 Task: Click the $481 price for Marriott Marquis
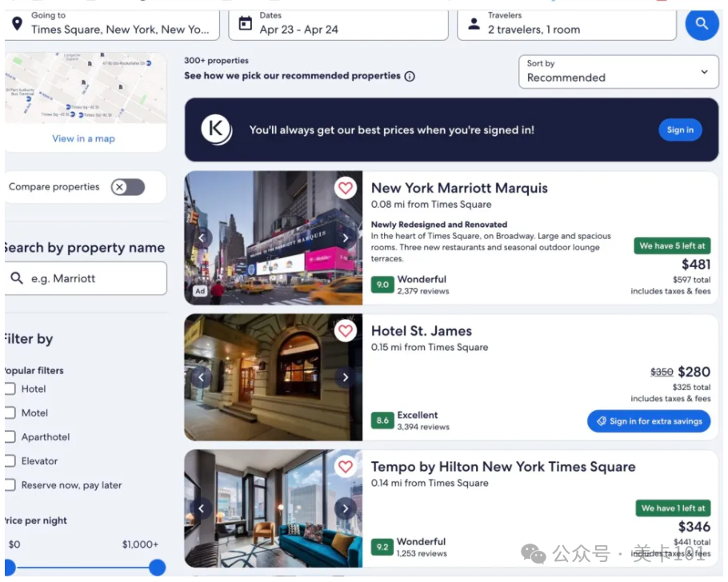click(695, 265)
